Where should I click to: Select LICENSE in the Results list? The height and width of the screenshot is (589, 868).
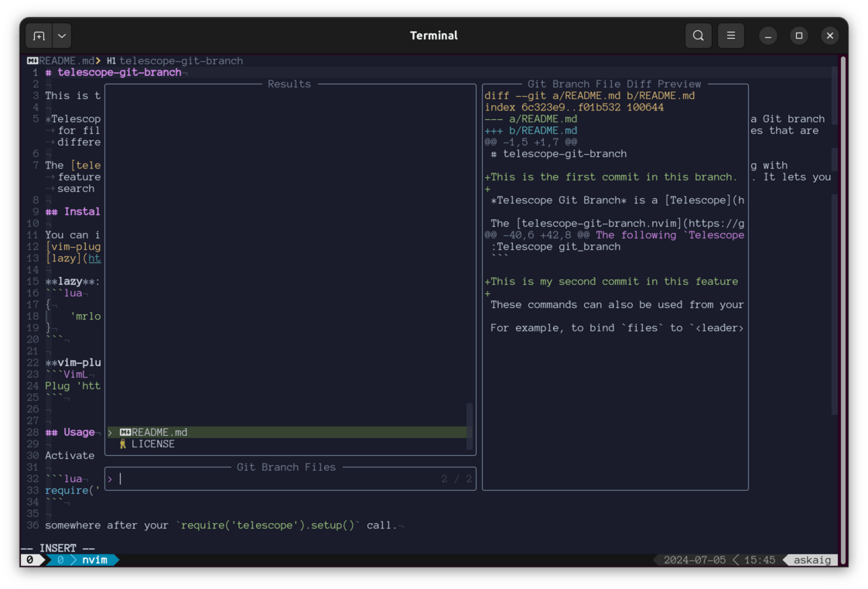coord(153,443)
